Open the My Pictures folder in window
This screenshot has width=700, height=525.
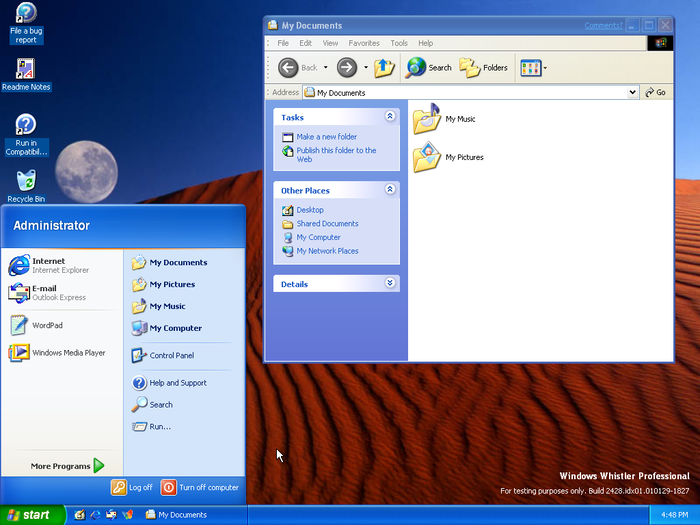[427, 157]
